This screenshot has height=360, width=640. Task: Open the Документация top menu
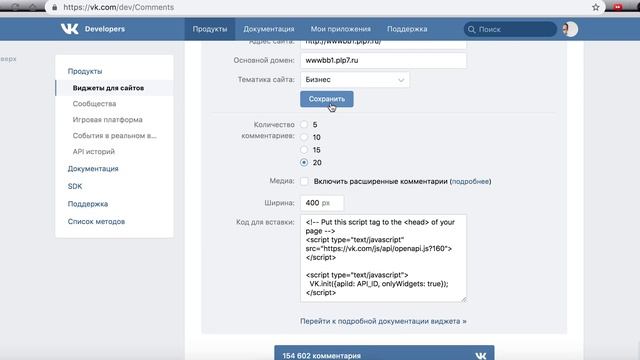tap(269, 29)
